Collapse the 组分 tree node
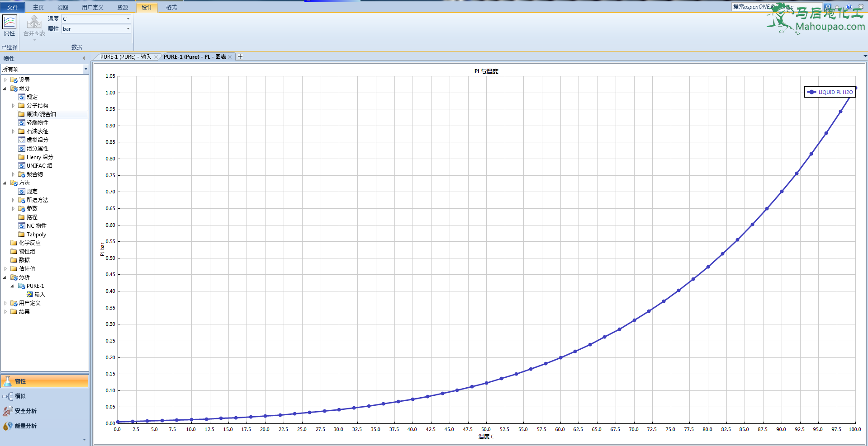 (x=5, y=89)
